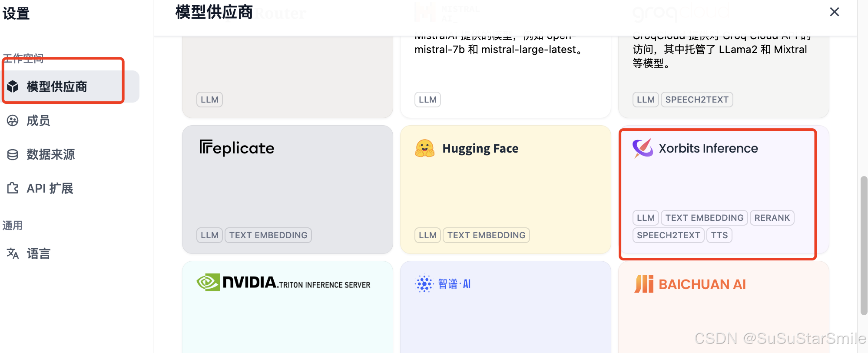Click the database icon beside 数据来源

[13, 154]
